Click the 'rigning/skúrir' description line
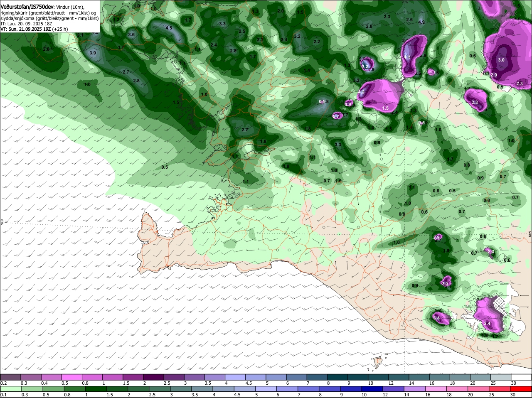 pos(48,13)
